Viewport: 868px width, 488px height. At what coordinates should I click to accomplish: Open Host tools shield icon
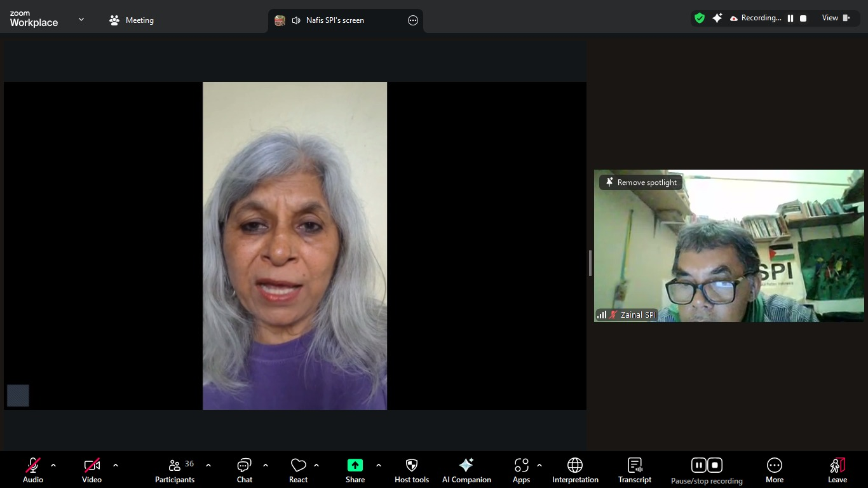tap(411, 470)
